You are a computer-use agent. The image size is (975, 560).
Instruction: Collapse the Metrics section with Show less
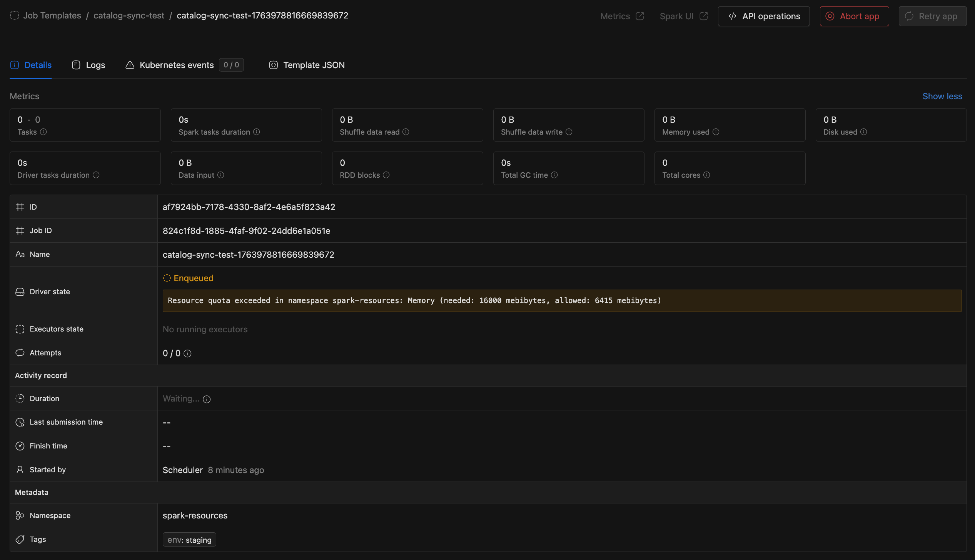942,96
